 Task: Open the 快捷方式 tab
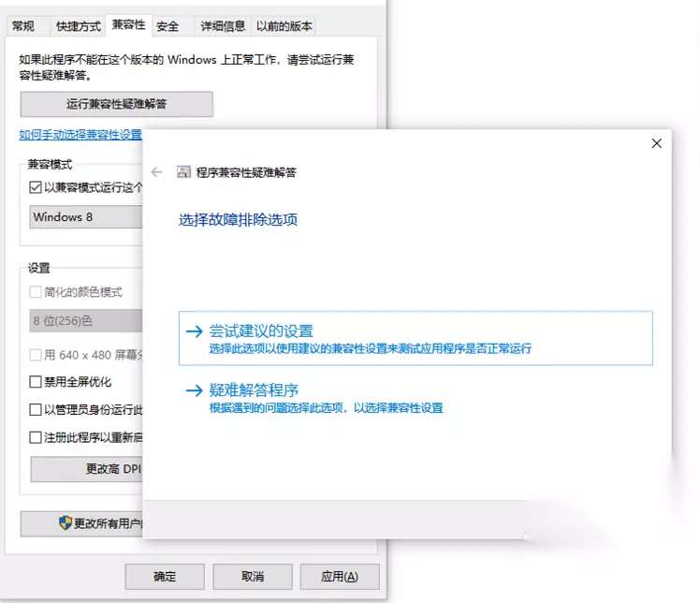click(78, 26)
